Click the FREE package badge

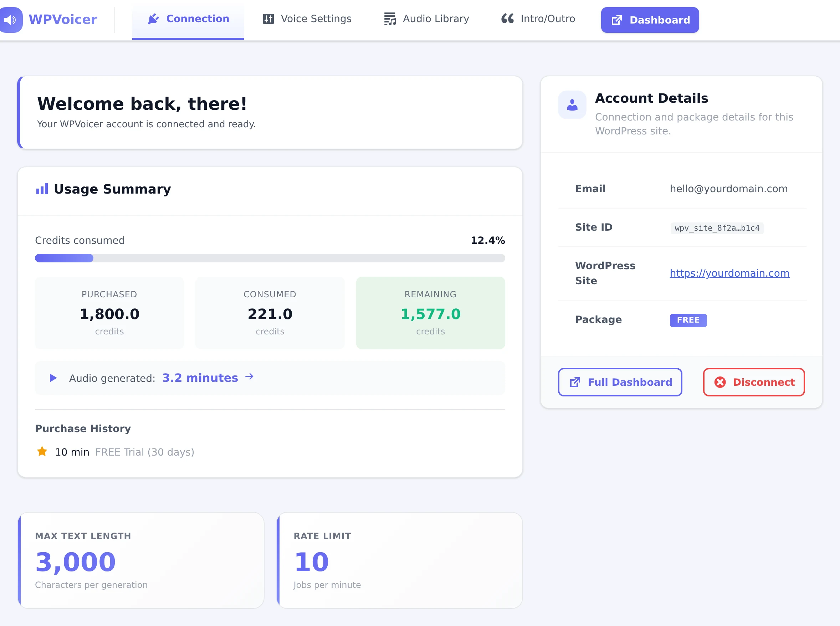pyautogui.click(x=688, y=320)
